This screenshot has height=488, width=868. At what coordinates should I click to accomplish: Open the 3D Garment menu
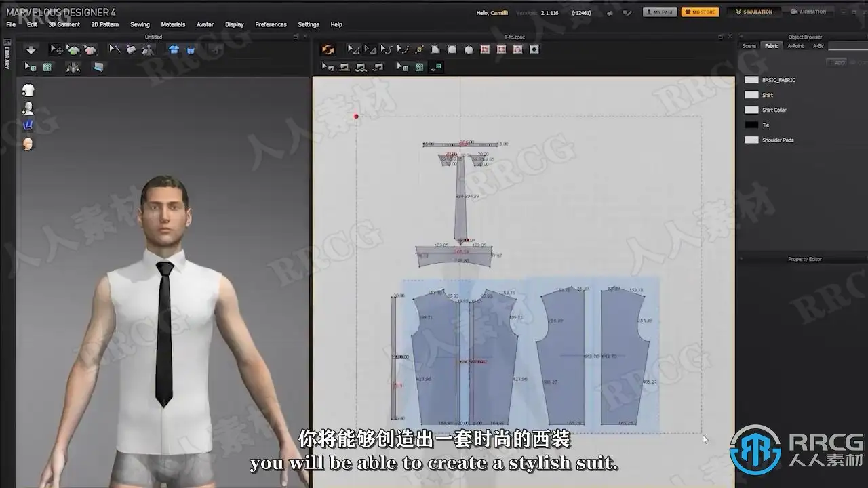(x=64, y=24)
